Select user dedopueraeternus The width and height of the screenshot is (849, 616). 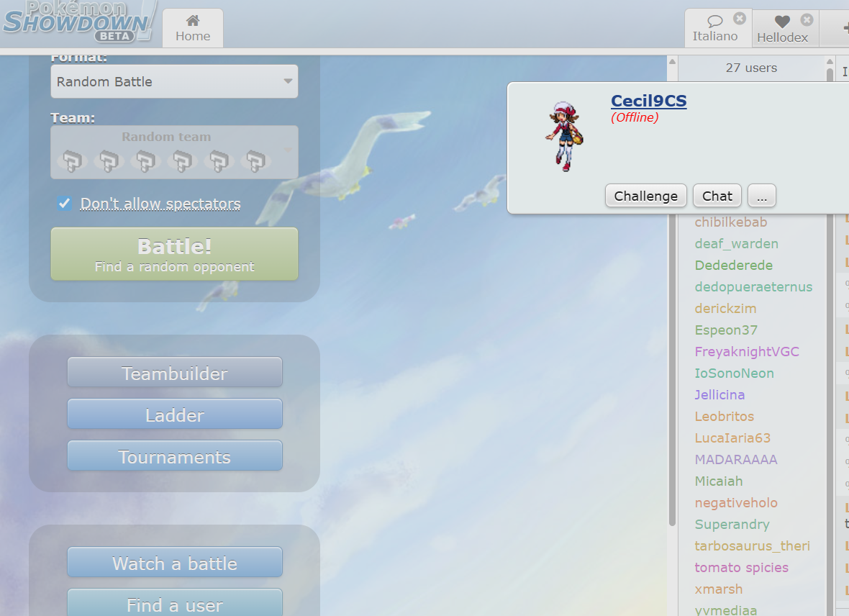(x=753, y=287)
